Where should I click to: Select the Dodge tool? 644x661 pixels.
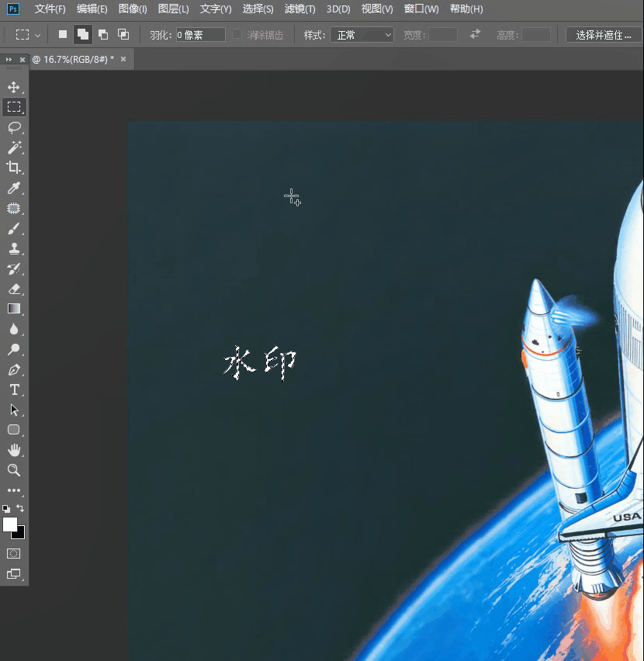coord(14,349)
